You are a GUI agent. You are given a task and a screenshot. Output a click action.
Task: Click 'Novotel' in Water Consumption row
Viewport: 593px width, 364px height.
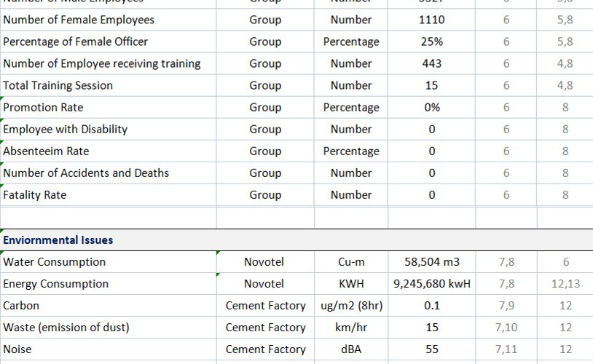[x=264, y=262]
